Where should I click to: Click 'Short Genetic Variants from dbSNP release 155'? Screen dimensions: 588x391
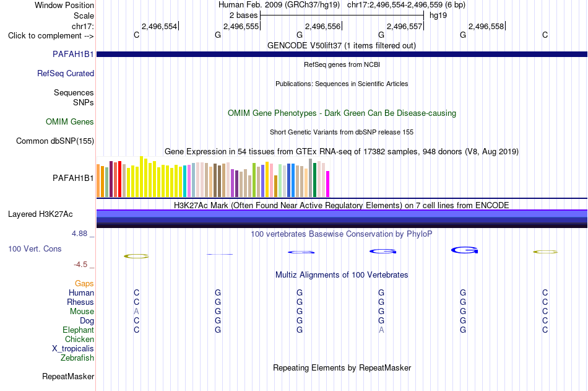[x=342, y=132]
